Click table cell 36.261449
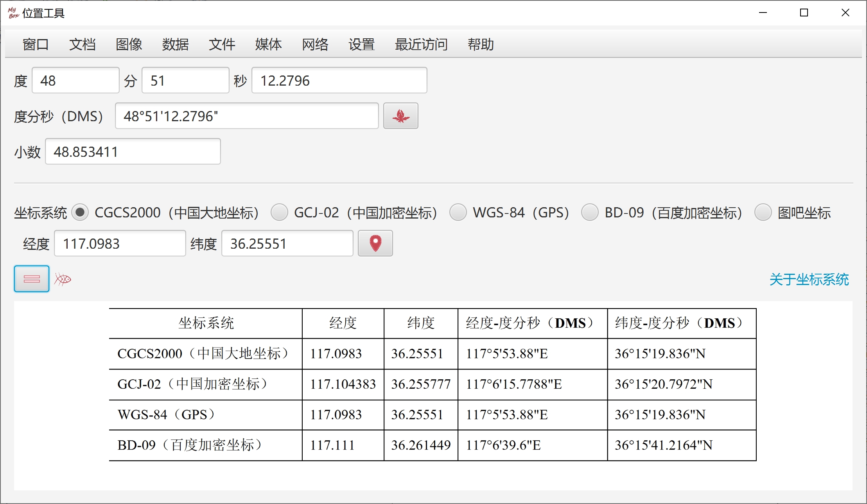 pos(421,445)
